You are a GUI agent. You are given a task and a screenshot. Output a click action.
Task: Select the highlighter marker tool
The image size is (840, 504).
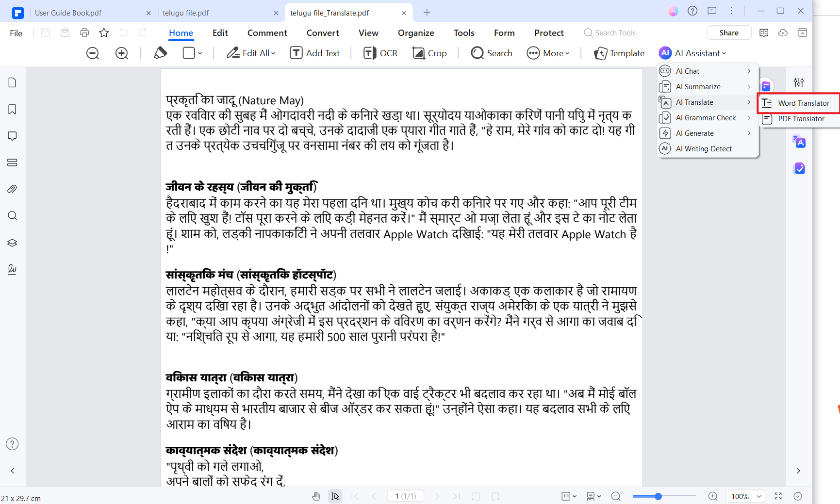[x=160, y=53]
